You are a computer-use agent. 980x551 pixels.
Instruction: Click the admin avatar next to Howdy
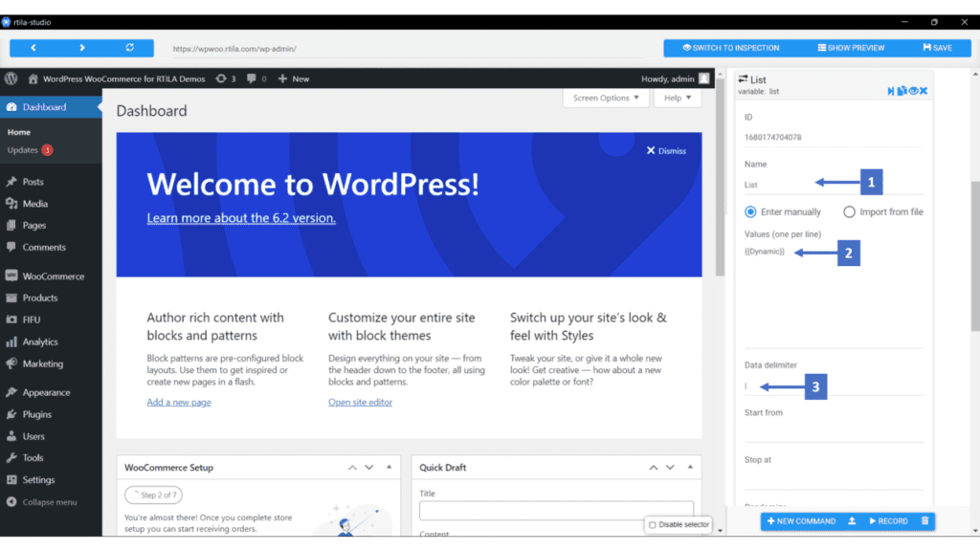click(703, 78)
